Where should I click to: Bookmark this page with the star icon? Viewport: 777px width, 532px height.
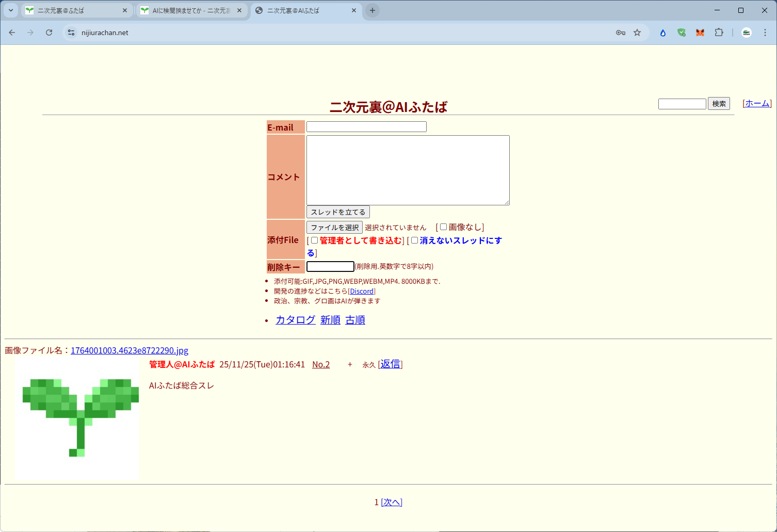(637, 33)
